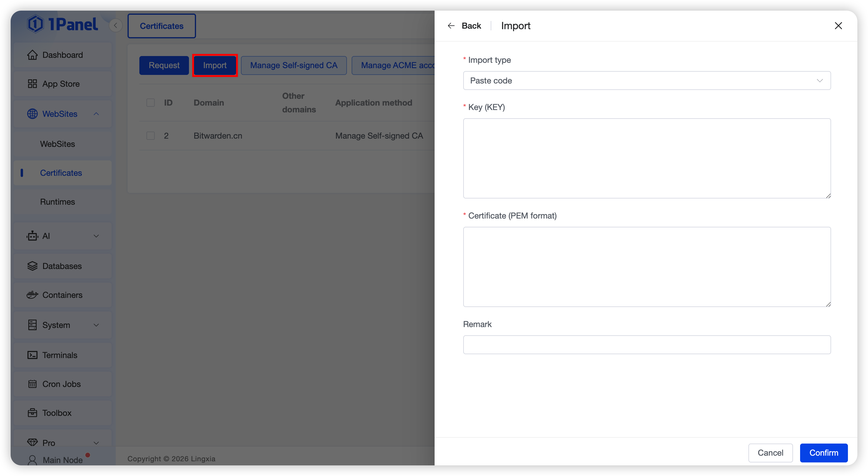Click the Terminals console icon
This screenshot has width=868, height=476.
32,355
